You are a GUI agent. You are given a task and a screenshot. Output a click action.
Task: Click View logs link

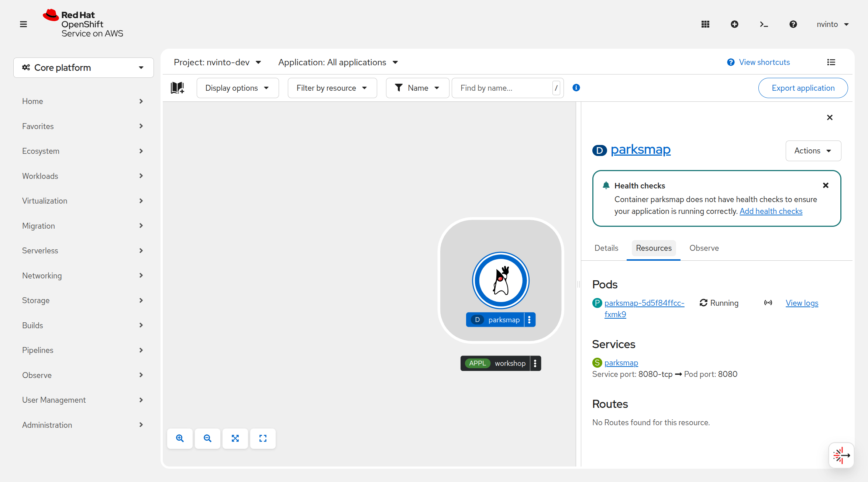[802, 303]
